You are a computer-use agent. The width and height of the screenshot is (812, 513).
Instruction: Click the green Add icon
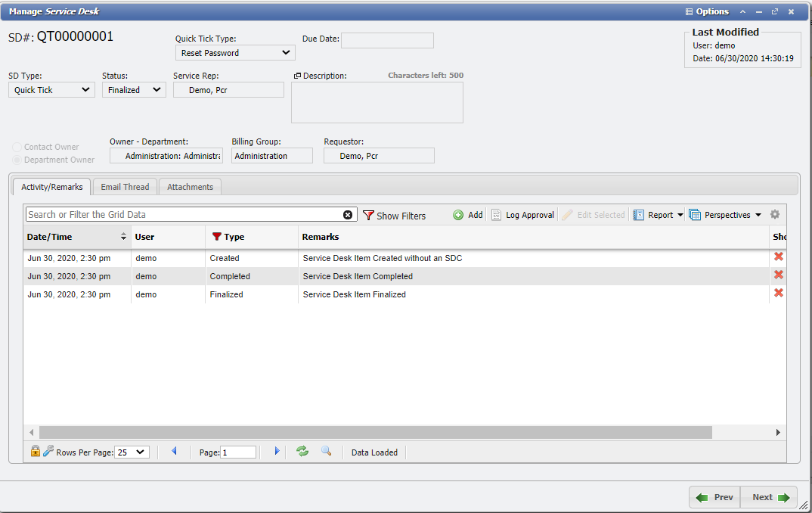(x=459, y=215)
